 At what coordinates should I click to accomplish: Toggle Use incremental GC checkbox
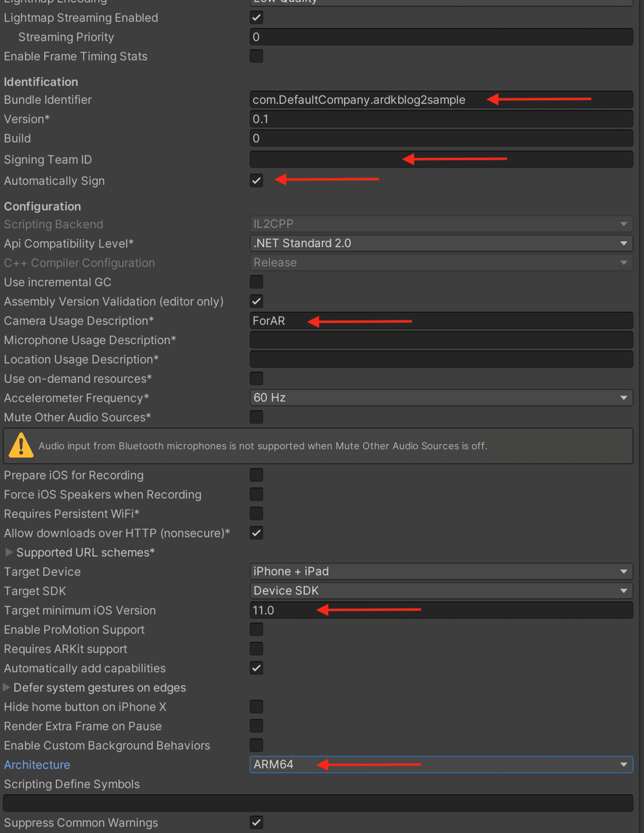tap(257, 282)
